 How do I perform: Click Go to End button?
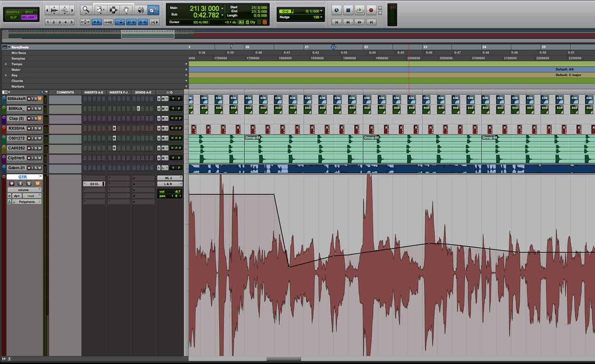click(x=371, y=22)
